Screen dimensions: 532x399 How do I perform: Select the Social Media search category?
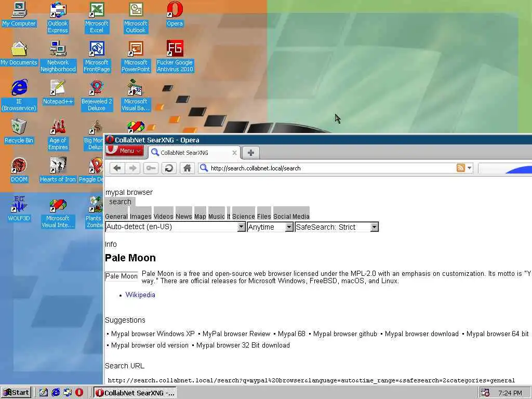pos(291,217)
